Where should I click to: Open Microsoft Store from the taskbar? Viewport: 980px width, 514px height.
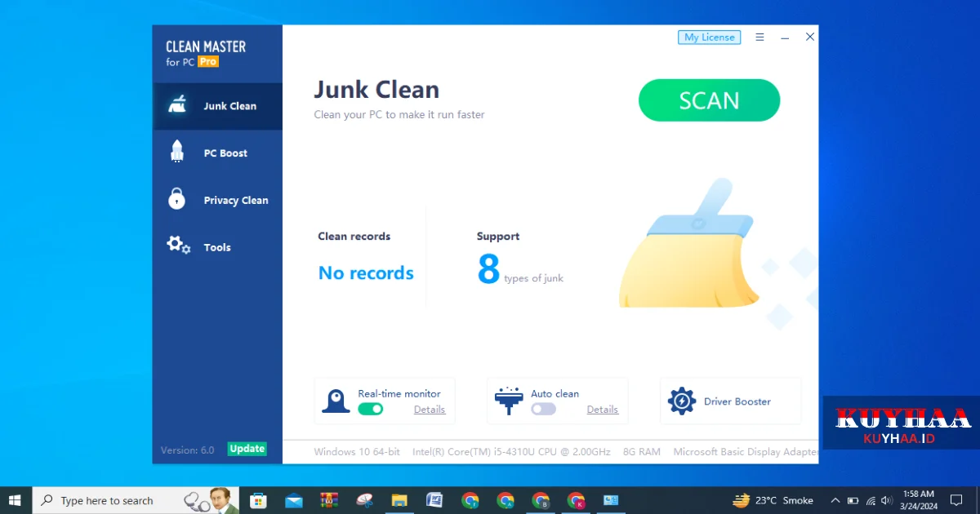(x=258, y=500)
